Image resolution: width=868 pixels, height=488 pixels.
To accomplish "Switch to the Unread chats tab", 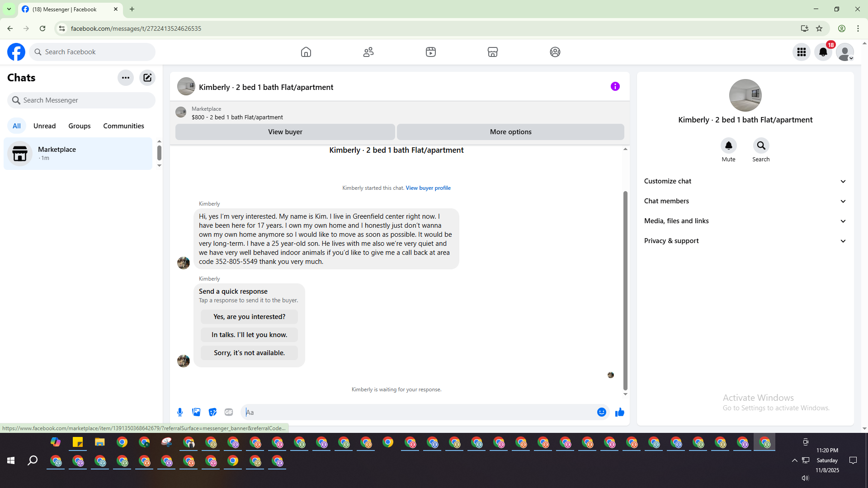I will click(44, 126).
